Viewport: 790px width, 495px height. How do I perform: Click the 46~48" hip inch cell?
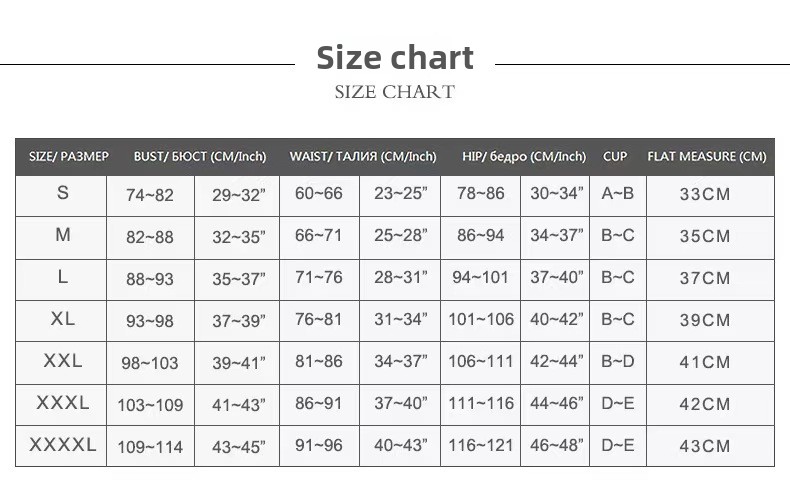[556, 446]
